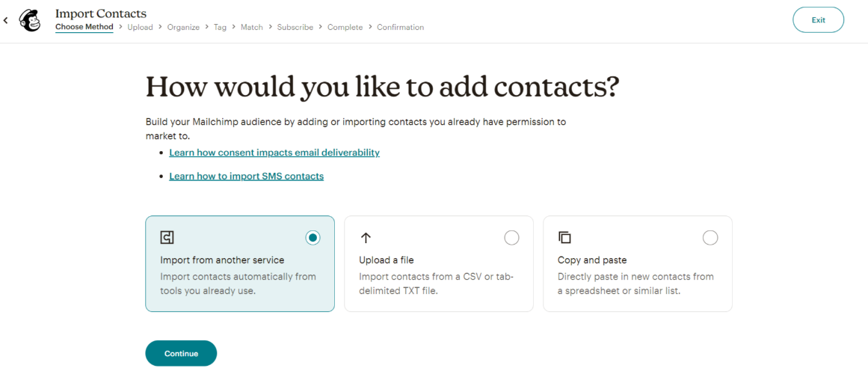Go to Upload step in breadcrumb
Screen dimensions: 868x368
click(x=140, y=27)
